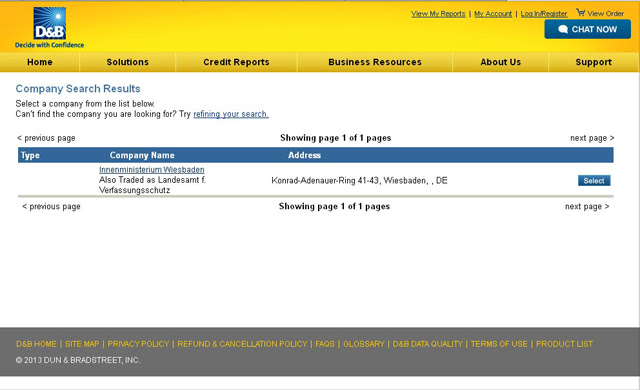
Task: Click the Address column header
Action: coord(304,155)
